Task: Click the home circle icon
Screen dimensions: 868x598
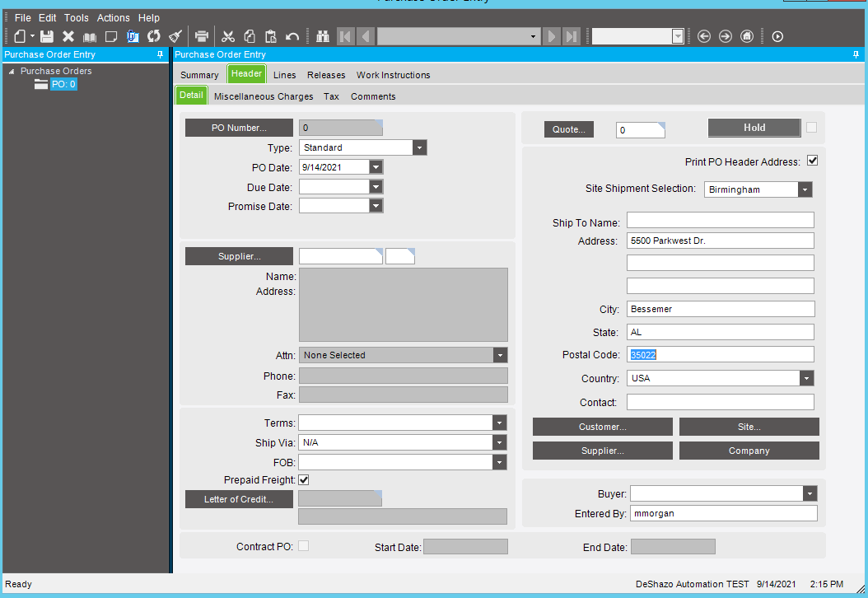Action: pos(747,36)
